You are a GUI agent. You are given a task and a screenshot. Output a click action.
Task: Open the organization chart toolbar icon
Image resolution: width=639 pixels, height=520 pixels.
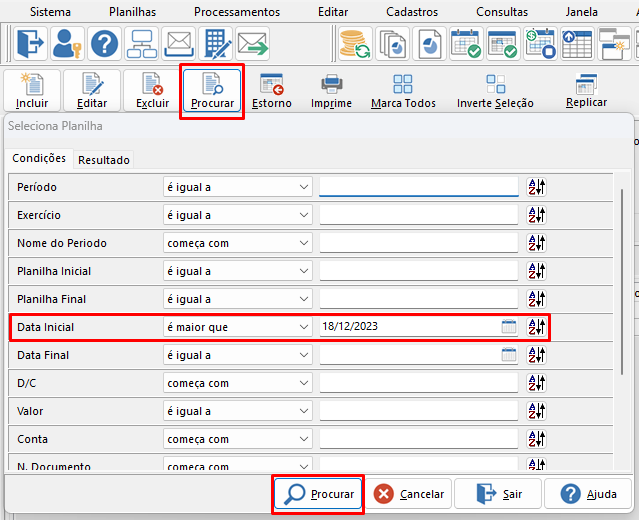tap(141, 44)
